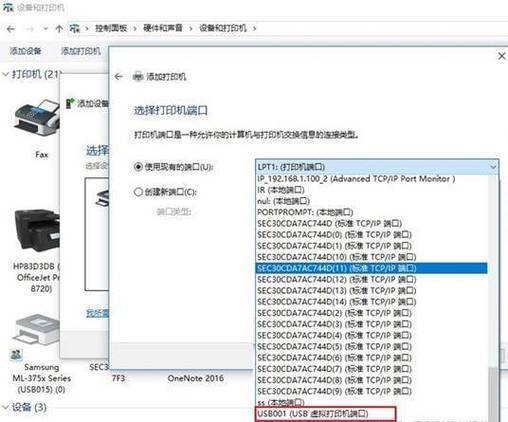Choose SEC30CDA7AC744D(9) port
This screenshot has height=422, width=508.
[x=372, y=391]
